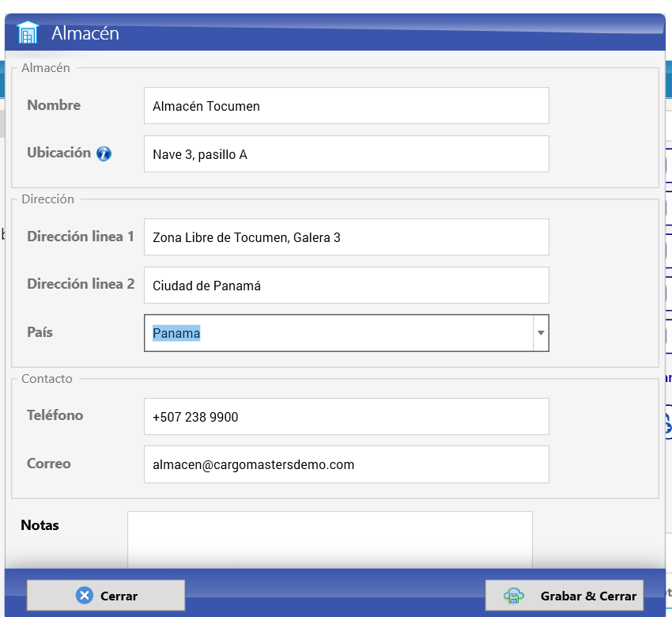Click the Ubicación input field
This screenshot has height=617, width=672.
[346, 154]
